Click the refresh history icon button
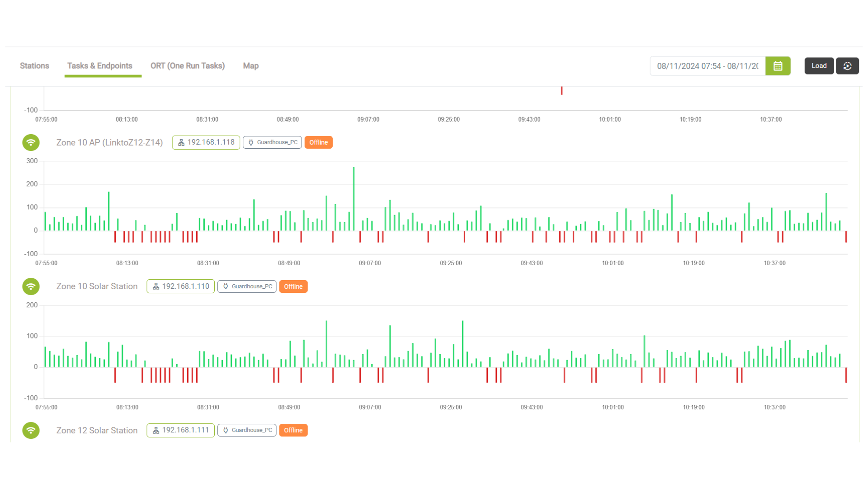868x488 pixels. click(x=847, y=66)
